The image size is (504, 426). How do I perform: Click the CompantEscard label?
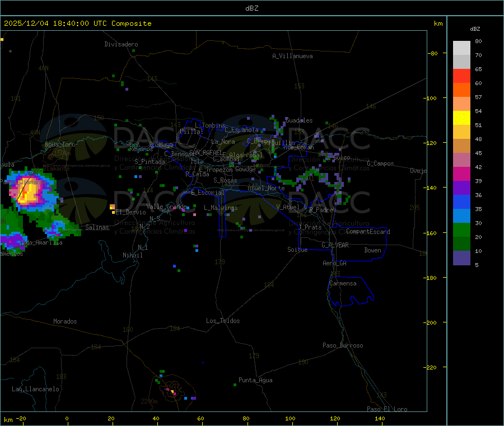coord(368,232)
